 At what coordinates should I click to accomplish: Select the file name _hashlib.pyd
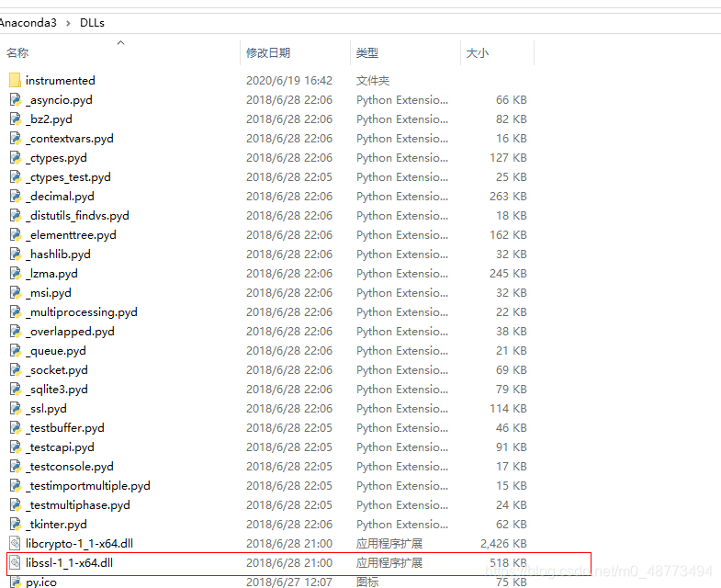[x=59, y=254]
